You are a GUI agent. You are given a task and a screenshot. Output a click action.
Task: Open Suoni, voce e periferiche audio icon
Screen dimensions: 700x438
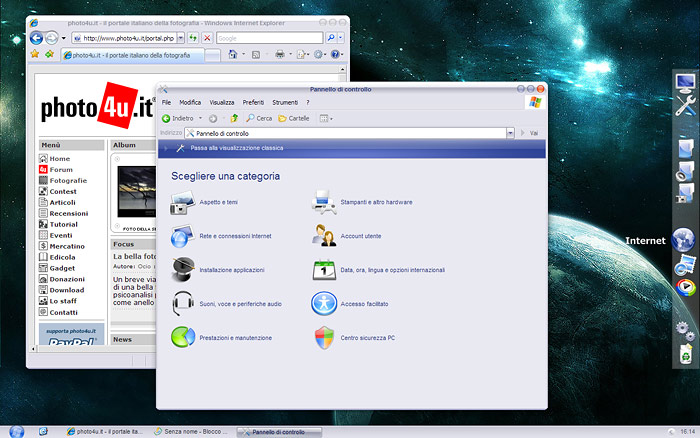coord(182,304)
